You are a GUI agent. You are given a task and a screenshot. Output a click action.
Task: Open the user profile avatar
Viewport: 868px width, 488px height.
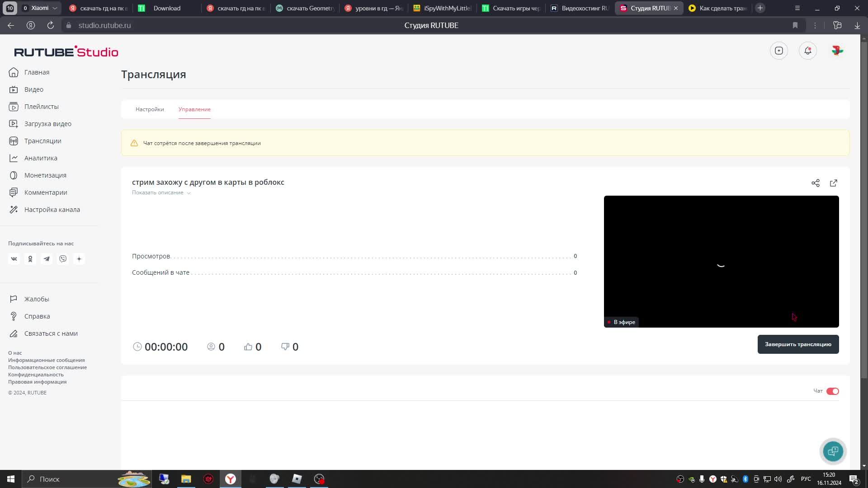(837, 51)
